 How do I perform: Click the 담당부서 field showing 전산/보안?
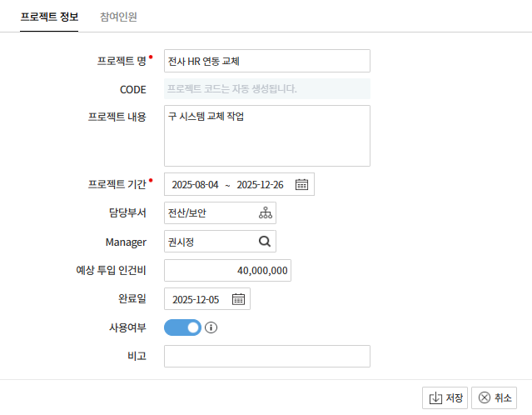pos(209,213)
